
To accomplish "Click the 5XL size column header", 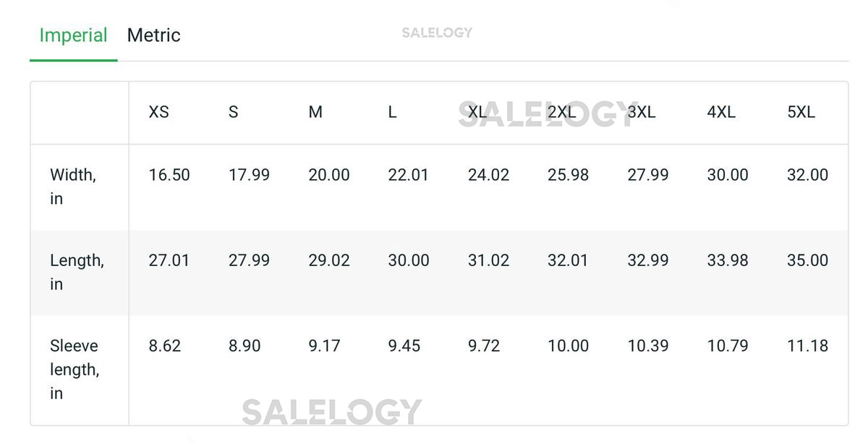I will (x=801, y=112).
